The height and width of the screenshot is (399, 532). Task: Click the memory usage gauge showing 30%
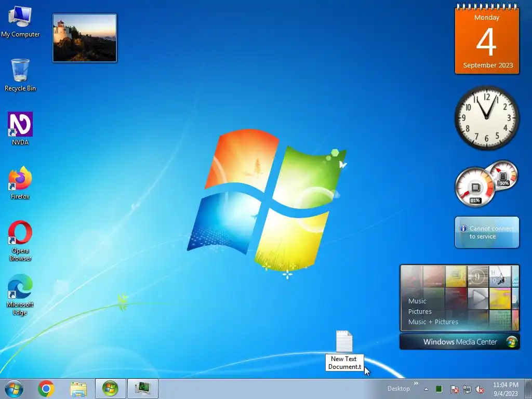tap(503, 175)
